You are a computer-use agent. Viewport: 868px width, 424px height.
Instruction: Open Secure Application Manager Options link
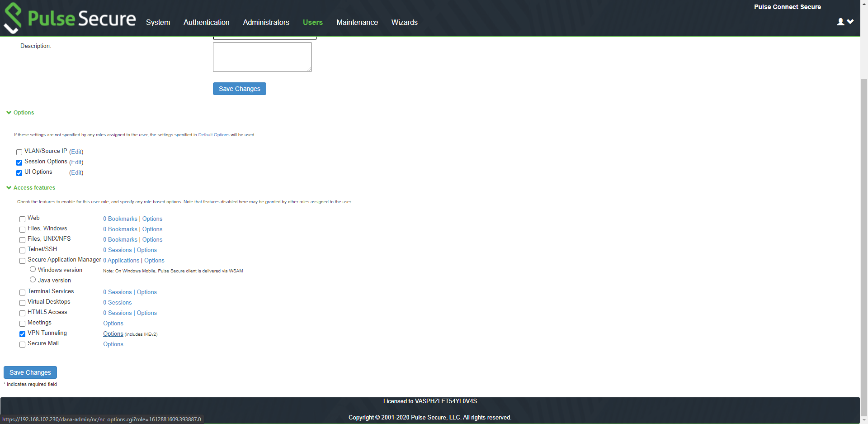tap(154, 261)
